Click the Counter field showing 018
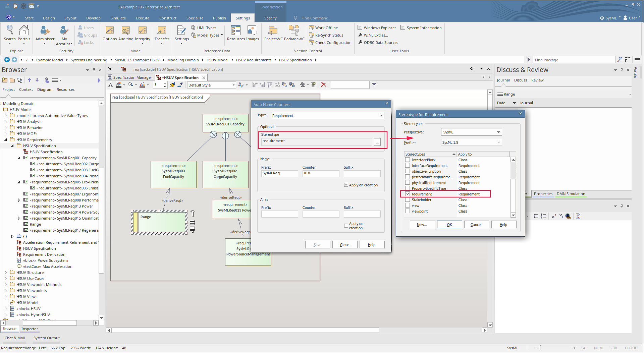 (x=320, y=173)
